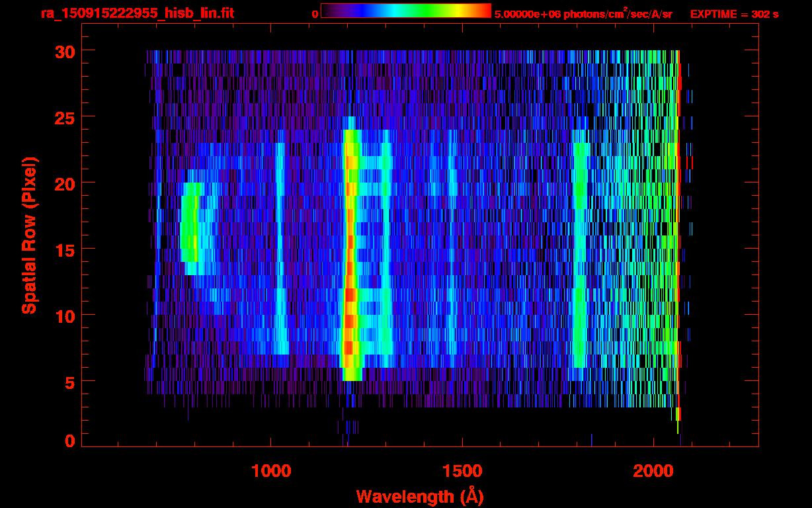Select the Spatial Row (Pixel) axis label
812x508 pixels.
29,235
